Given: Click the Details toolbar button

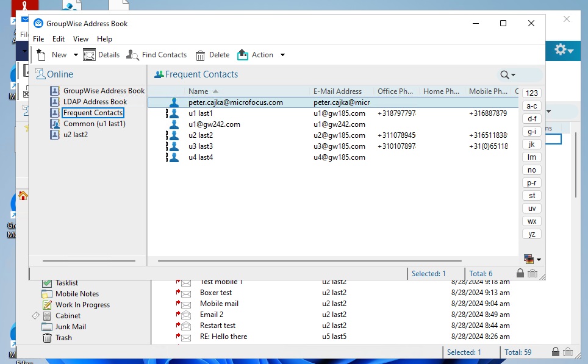Looking at the screenshot, I should [101, 55].
